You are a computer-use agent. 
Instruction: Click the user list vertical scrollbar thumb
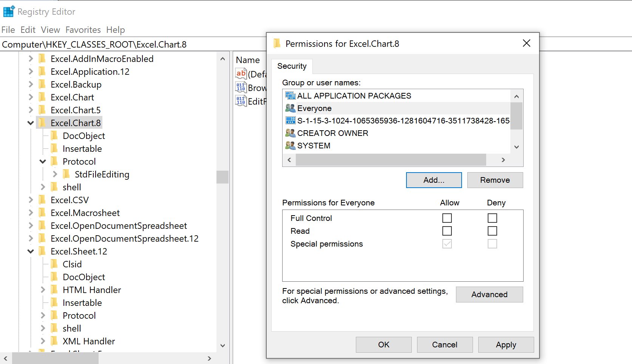click(516, 116)
